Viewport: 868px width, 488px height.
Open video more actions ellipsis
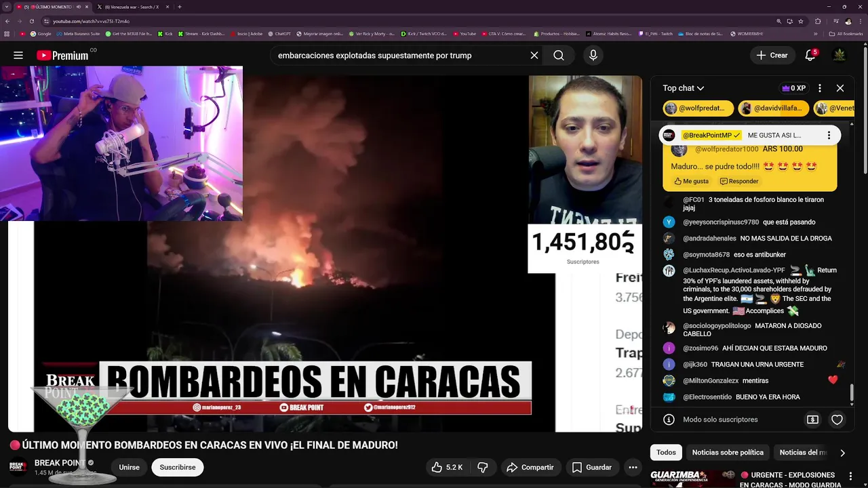pyautogui.click(x=633, y=467)
